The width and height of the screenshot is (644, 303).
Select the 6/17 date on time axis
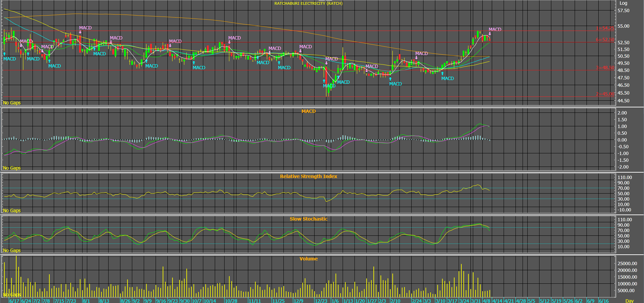[14, 301]
